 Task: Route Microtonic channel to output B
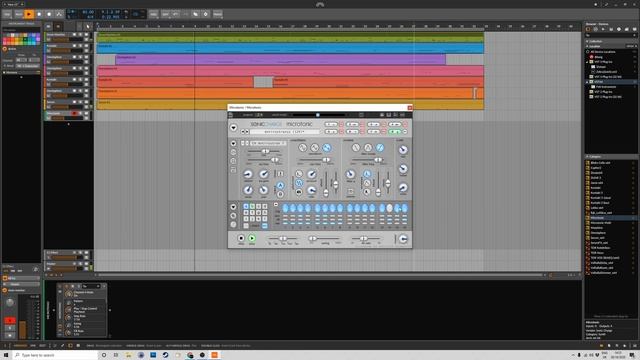point(280,194)
